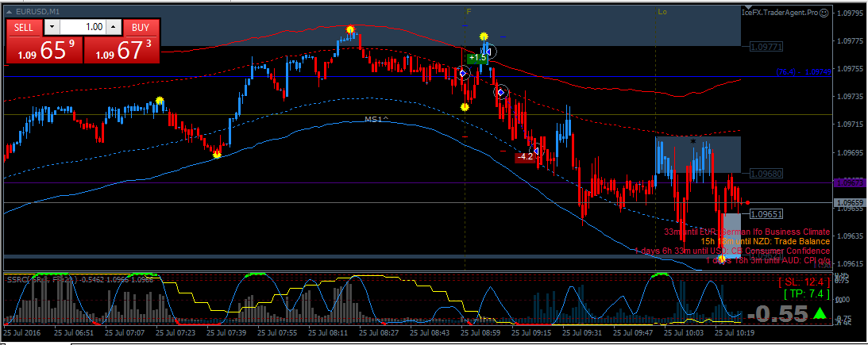Click the F session marker label

[x=469, y=11]
